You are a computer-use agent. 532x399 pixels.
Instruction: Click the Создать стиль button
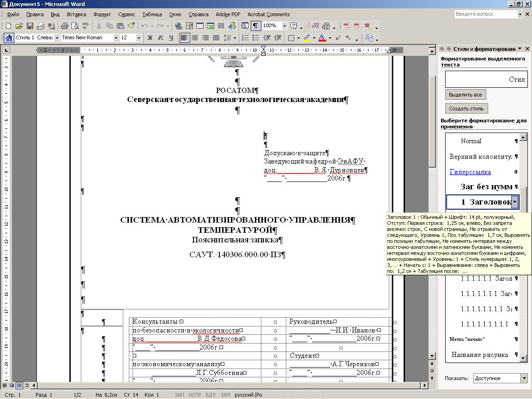point(466,109)
